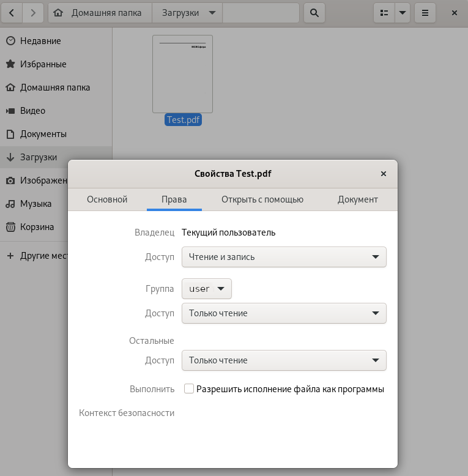Open the Documents folder in the sidebar
The width and height of the screenshot is (468, 476).
point(43,134)
